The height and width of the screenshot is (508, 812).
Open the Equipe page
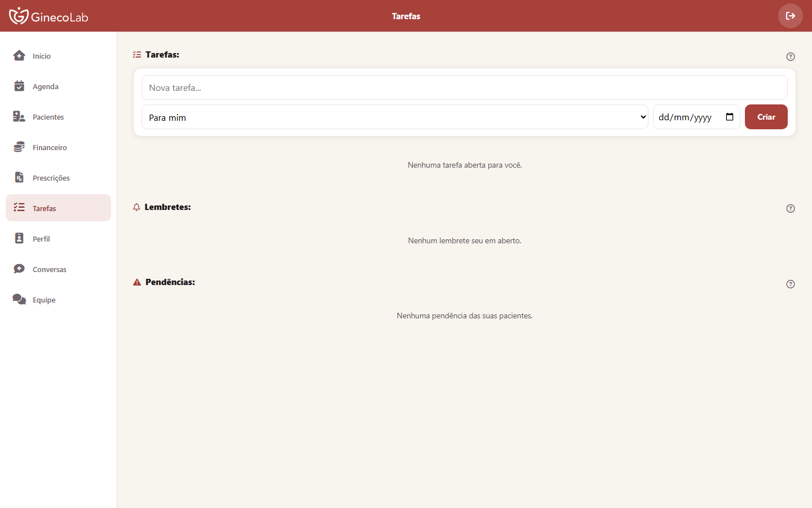tap(59, 300)
